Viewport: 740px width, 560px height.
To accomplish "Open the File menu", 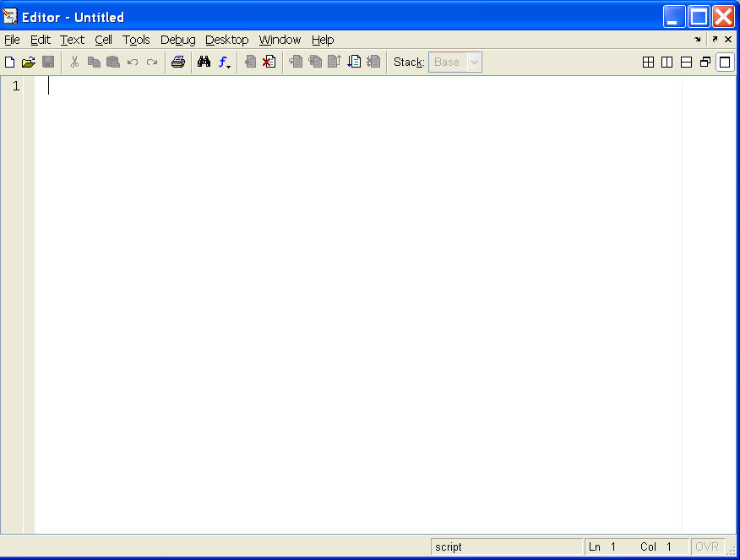I will tap(12, 40).
